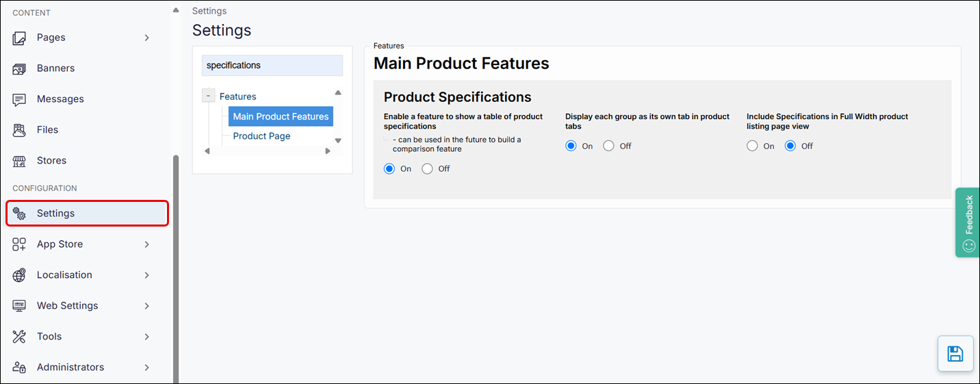Click the Banners sidebar icon

pyautogui.click(x=19, y=68)
